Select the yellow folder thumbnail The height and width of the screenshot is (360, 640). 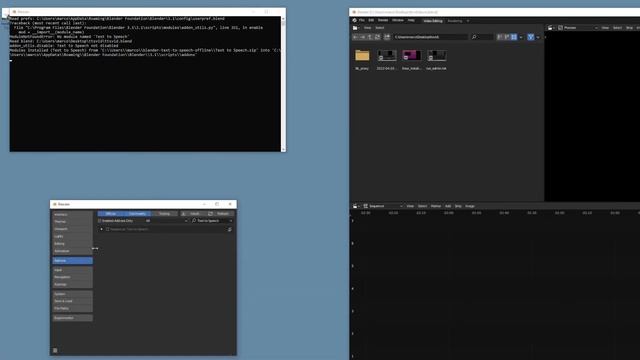[x=362, y=55]
